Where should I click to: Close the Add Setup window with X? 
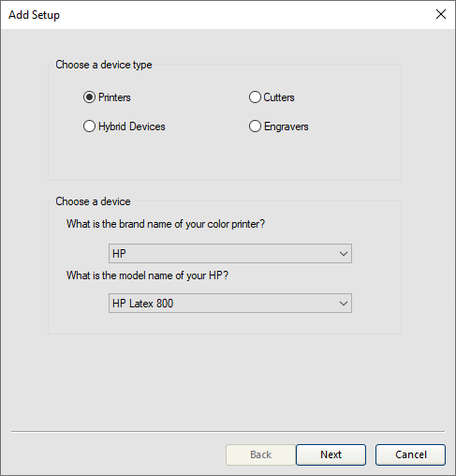(x=441, y=14)
